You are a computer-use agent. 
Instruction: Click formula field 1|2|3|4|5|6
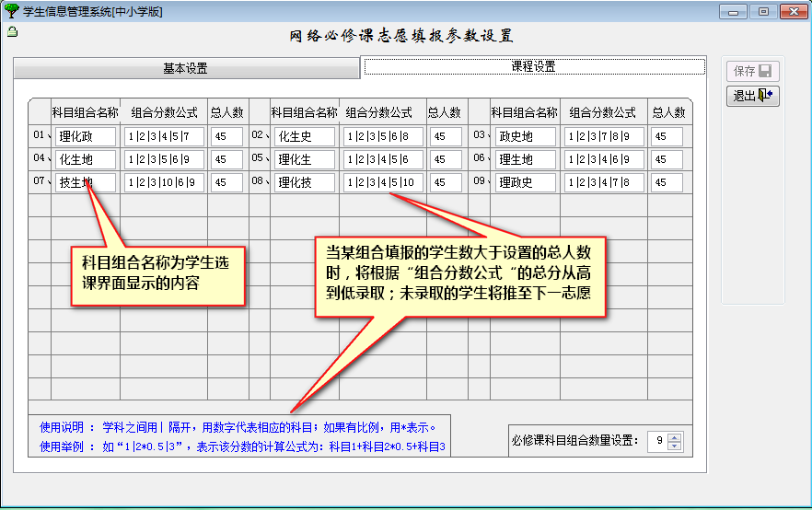coord(383,159)
